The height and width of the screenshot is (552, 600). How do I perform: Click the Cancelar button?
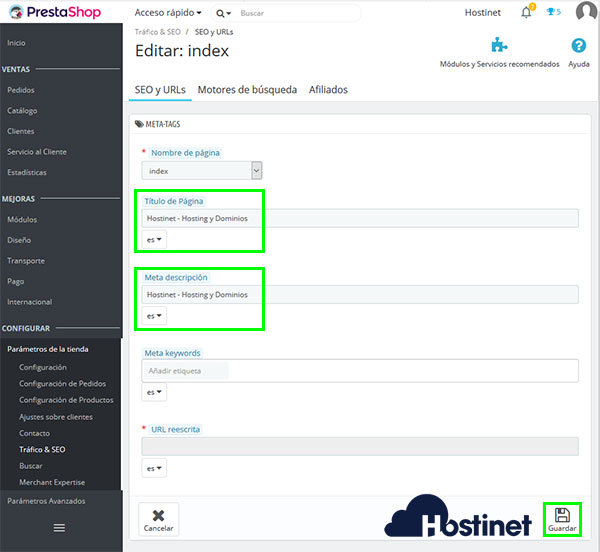click(x=158, y=519)
